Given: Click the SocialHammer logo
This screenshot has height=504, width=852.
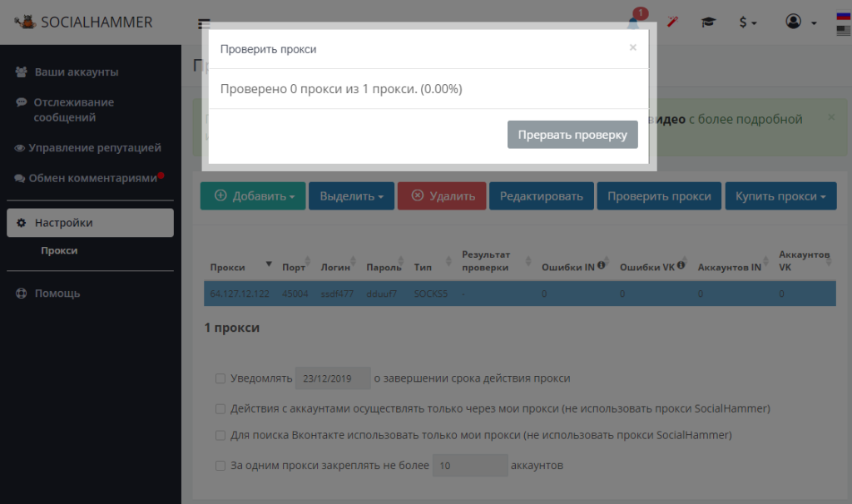Looking at the screenshot, I should (x=83, y=22).
